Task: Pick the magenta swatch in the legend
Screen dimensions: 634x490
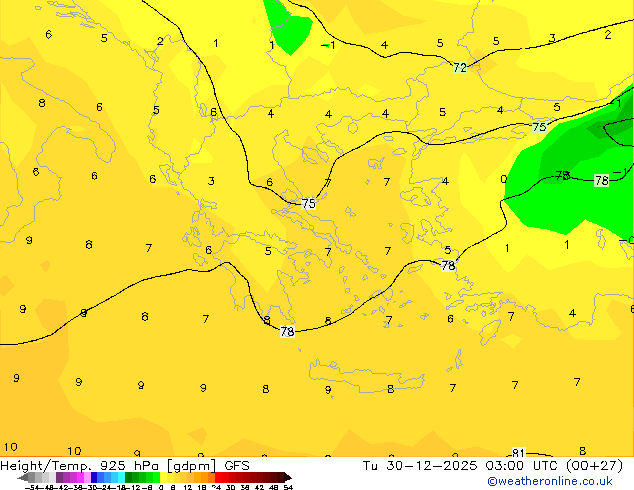Action: pyautogui.click(x=80, y=477)
